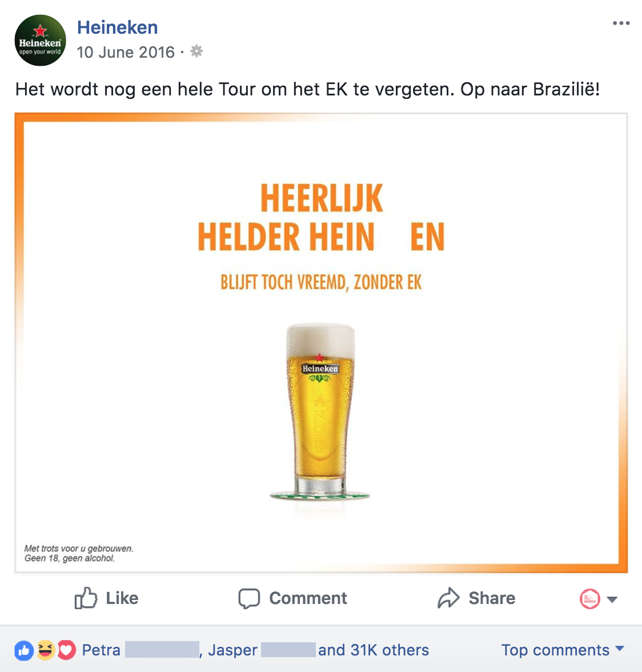Open the 10 June 2016 timestamp
Image resolution: width=642 pixels, height=672 pixels.
[126, 53]
